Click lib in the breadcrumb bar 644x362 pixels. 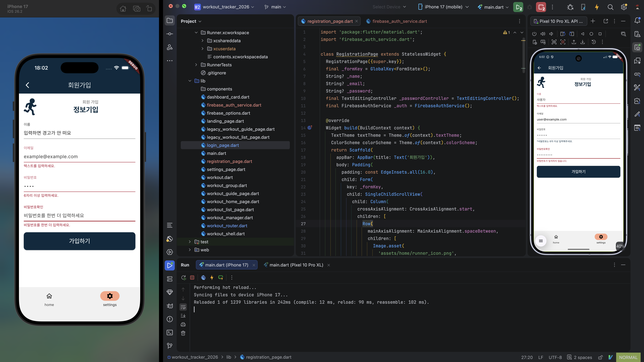coord(228,357)
